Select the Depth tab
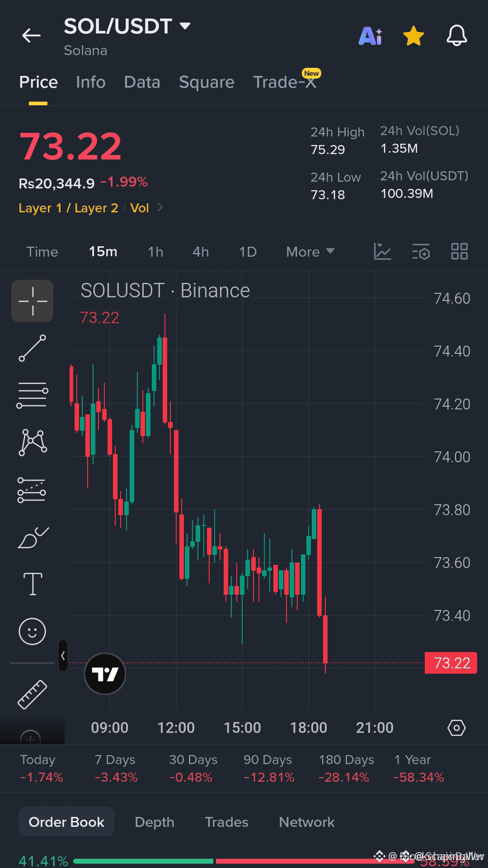The image size is (488, 868). click(155, 822)
